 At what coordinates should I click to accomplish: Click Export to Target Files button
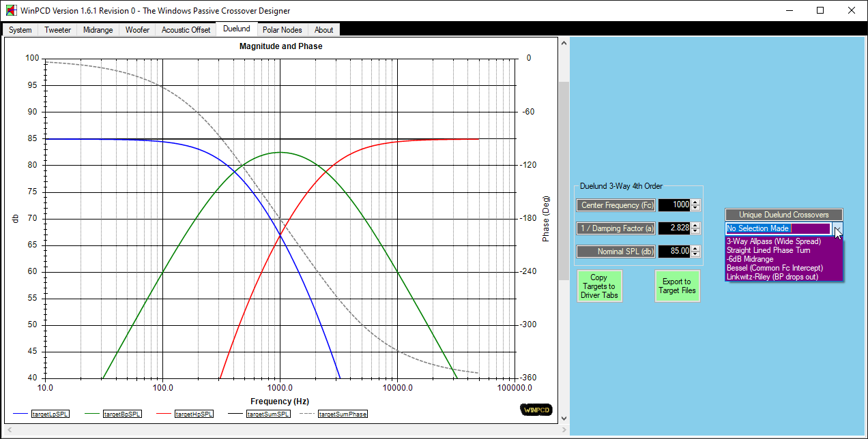677,286
